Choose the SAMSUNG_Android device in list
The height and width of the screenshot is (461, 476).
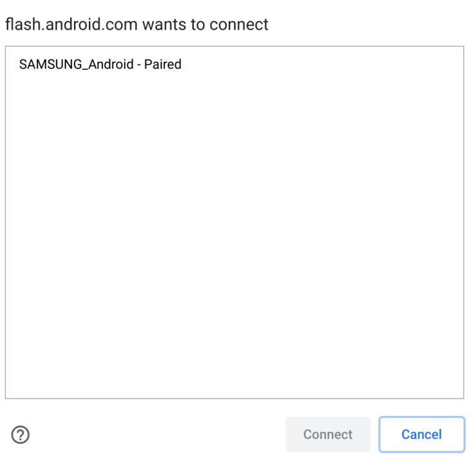tap(100, 64)
